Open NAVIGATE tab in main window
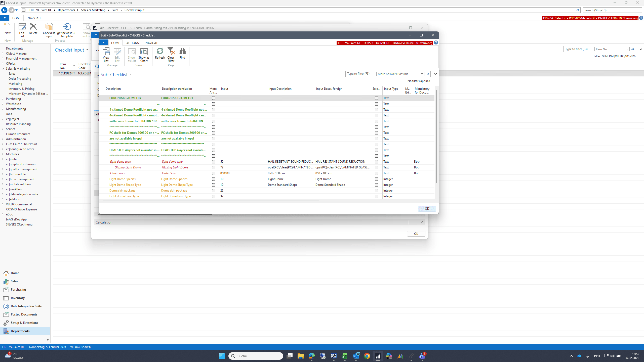 34,18
